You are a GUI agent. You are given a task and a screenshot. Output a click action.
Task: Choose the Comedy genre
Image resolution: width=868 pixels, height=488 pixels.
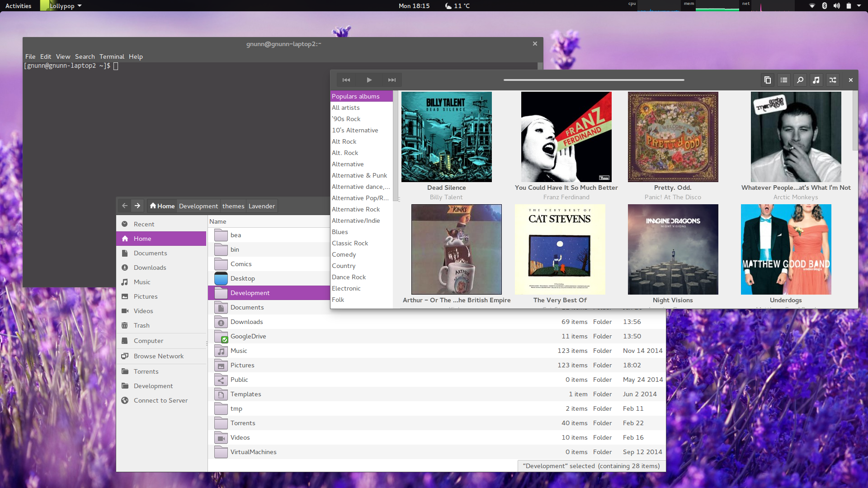(x=362, y=254)
